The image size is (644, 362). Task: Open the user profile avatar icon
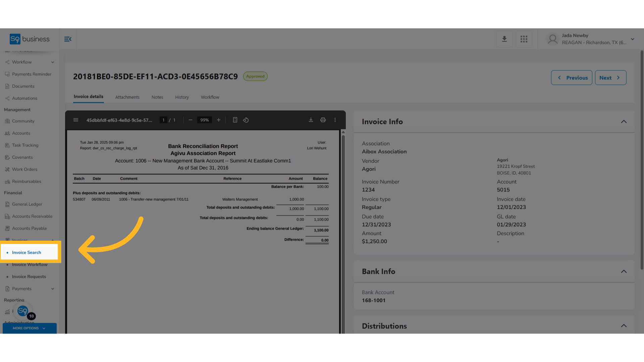click(x=553, y=39)
